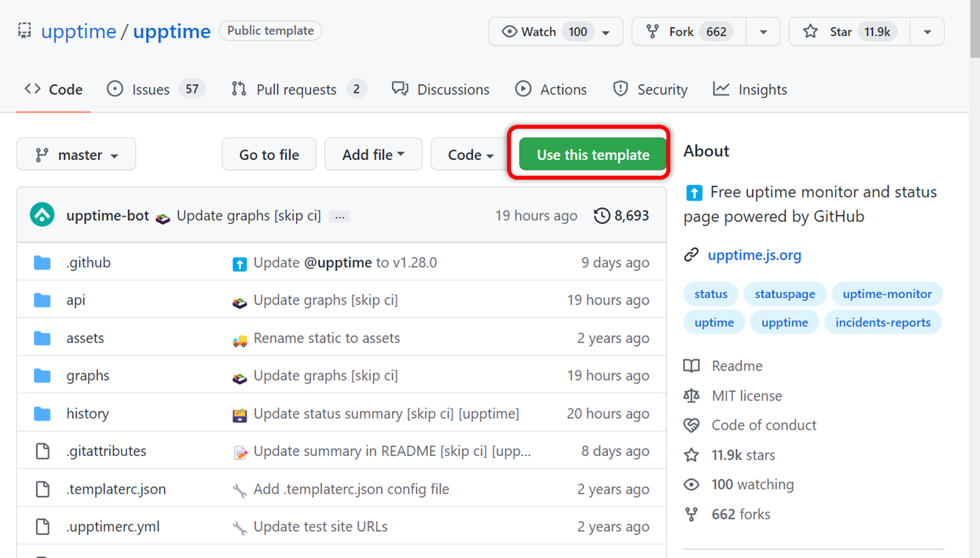Viewport: 980px width, 558px height.
Task: Go to the Discussions tab
Action: point(440,90)
